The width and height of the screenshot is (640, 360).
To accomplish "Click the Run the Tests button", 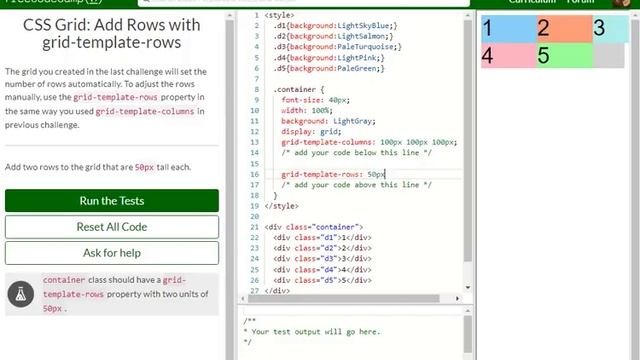I will (x=112, y=200).
